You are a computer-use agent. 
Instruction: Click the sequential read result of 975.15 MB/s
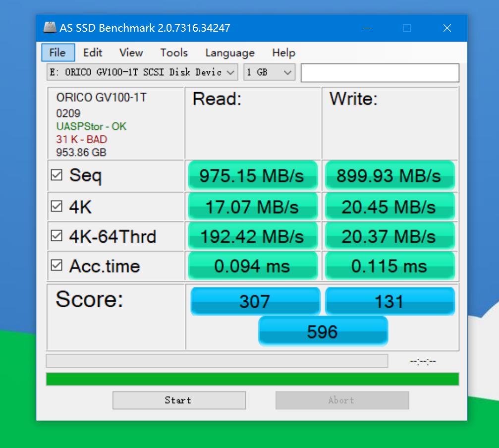[x=253, y=175]
